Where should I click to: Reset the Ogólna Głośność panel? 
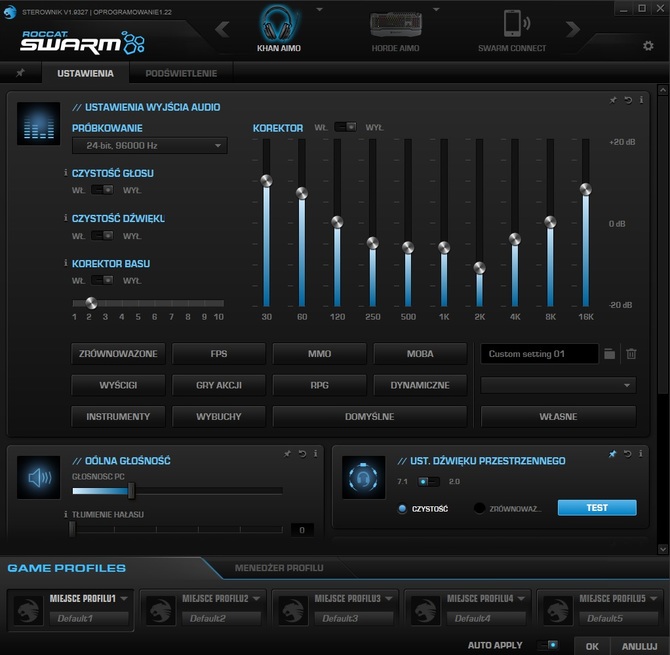(x=302, y=454)
